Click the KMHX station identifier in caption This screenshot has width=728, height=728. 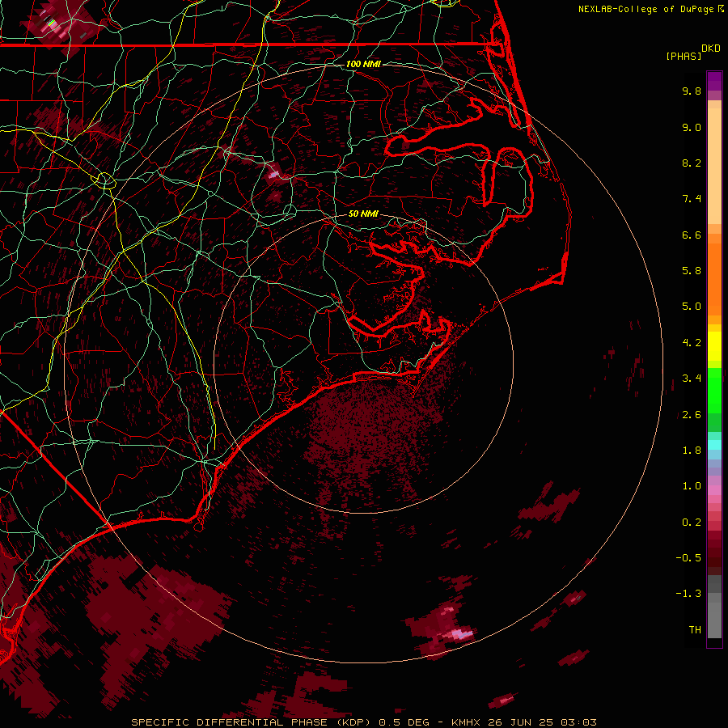pyautogui.click(x=466, y=722)
